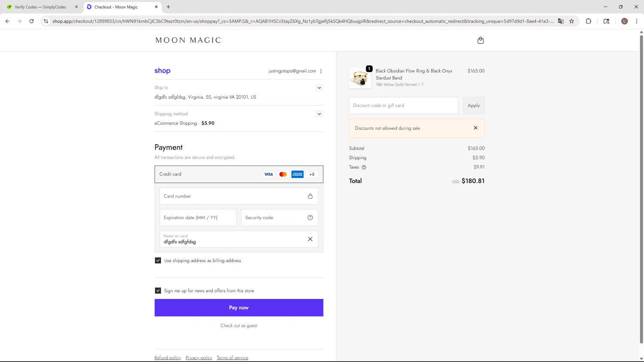The image size is (644, 362).
Task: Click Apply discount button
Action: (x=474, y=106)
